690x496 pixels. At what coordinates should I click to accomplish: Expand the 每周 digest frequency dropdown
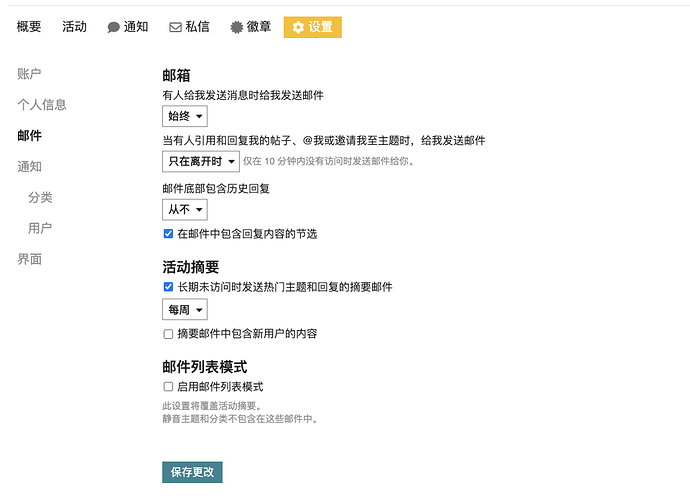click(x=185, y=310)
